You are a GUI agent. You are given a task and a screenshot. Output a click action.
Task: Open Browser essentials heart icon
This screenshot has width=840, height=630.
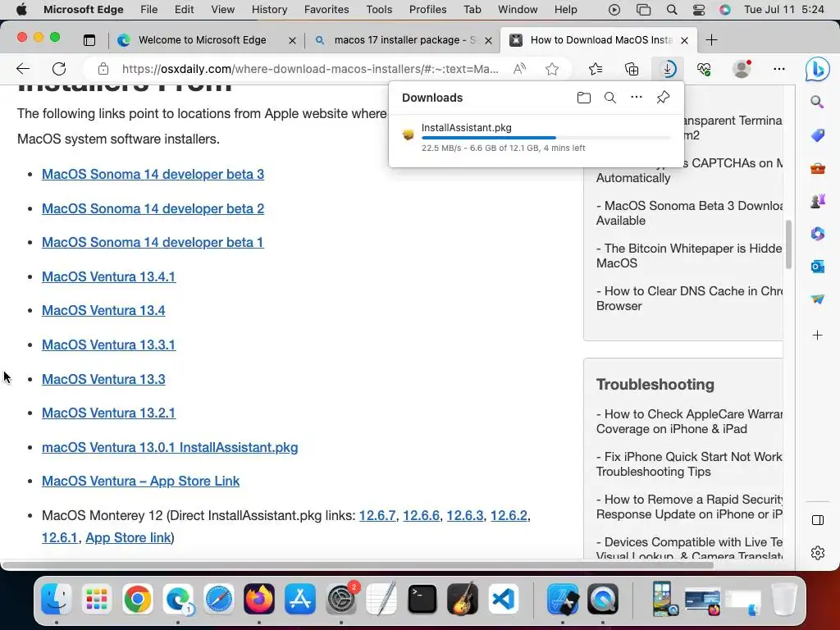click(x=704, y=69)
